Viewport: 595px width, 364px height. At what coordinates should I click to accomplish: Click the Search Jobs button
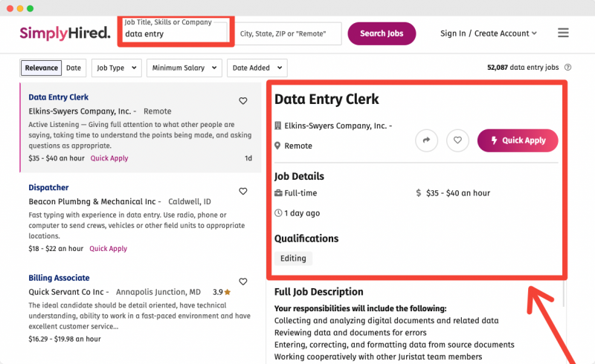point(382,33)
